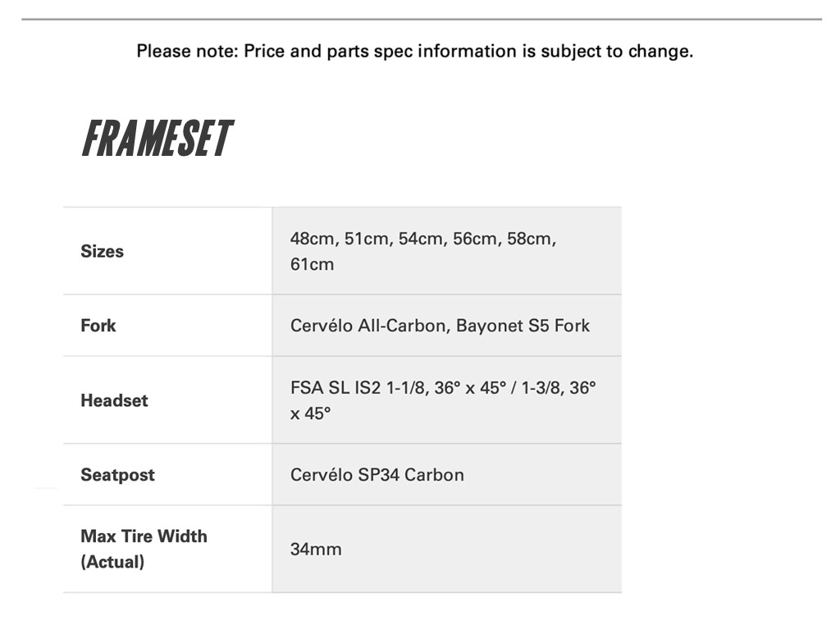This screenshot has height=630, width=840.
Task: Select the Sizes row label
Action: [102, 252]
